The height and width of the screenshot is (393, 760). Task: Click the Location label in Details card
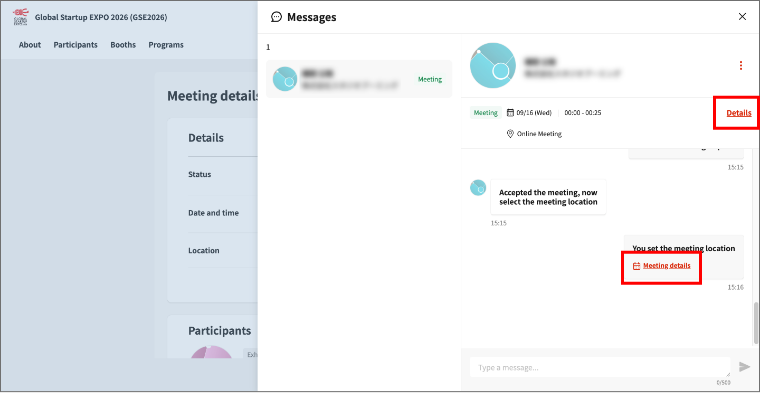click(x=204, y=251)
